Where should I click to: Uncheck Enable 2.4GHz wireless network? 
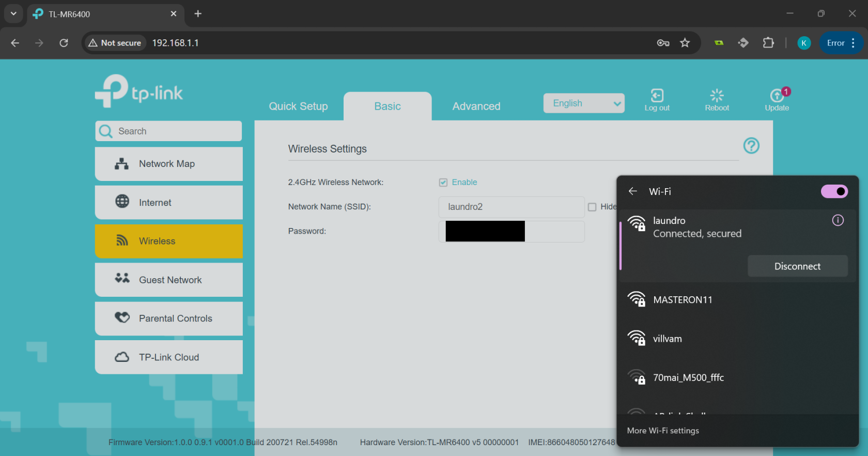(443, 183)
